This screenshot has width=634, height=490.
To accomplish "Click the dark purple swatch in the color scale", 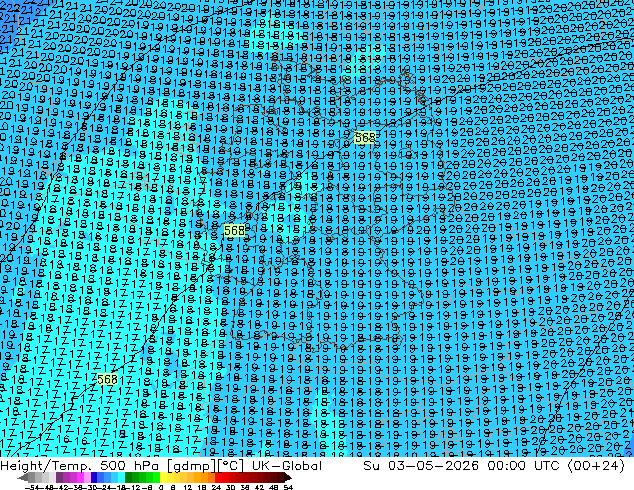I will (59, 477).
